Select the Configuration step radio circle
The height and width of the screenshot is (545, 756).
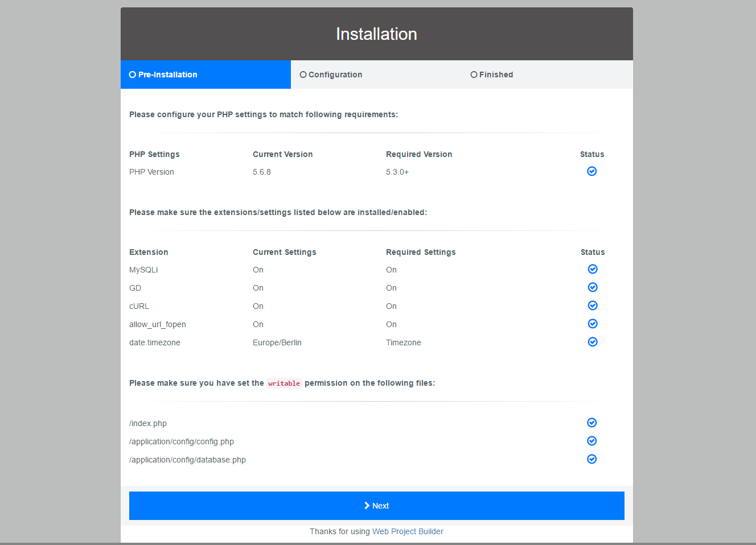(x=303, y=74)
